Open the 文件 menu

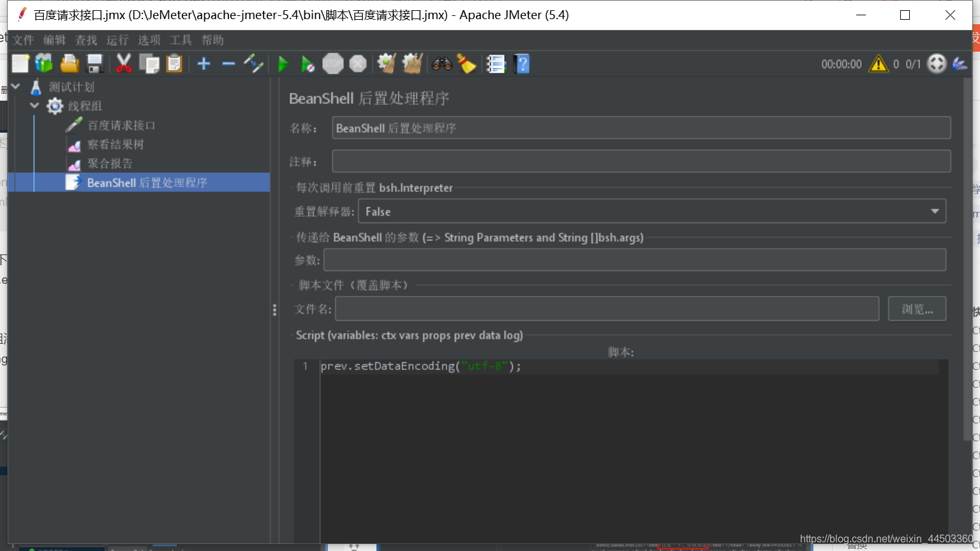pos(23,40)
